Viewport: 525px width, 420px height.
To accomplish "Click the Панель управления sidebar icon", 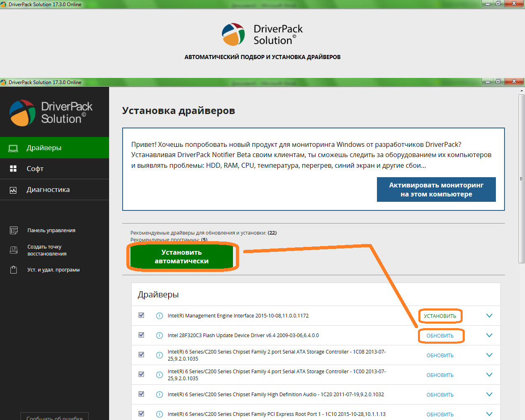I will pyautogui.click(x=14, y=231).
